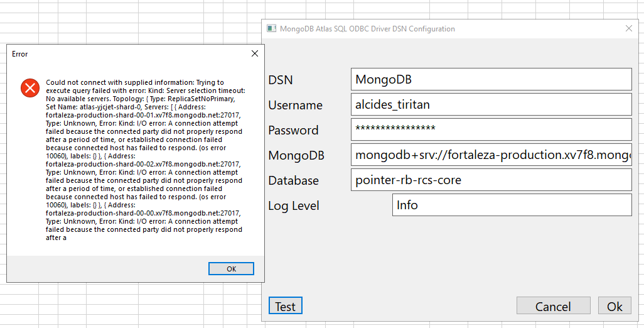Click the Database label text

[294, 180]
